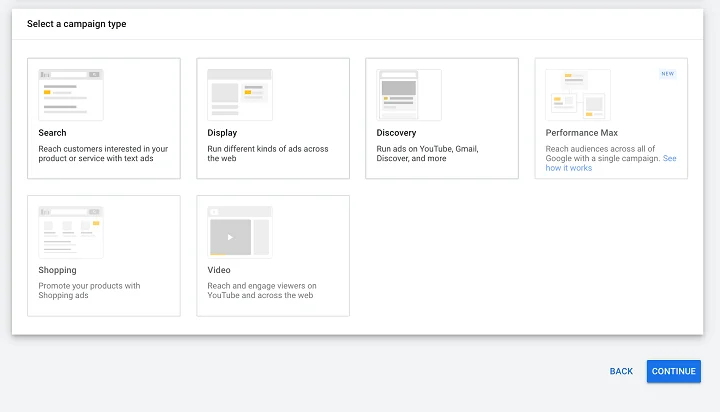This screenshot has height=412, width=720.
Task: Click 'Promote your products' Shopping description
Action: tap(90, 290)
